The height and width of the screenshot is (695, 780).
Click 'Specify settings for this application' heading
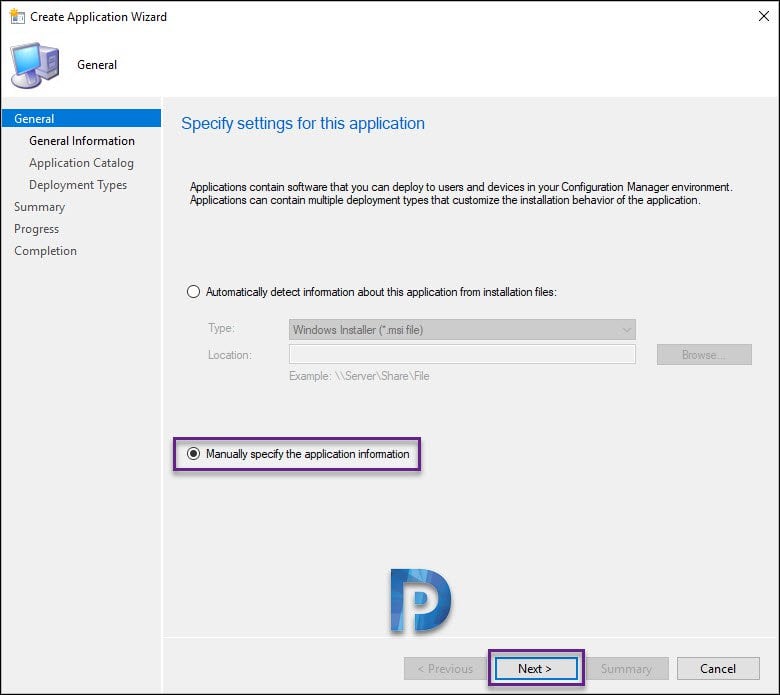point(303,123)
